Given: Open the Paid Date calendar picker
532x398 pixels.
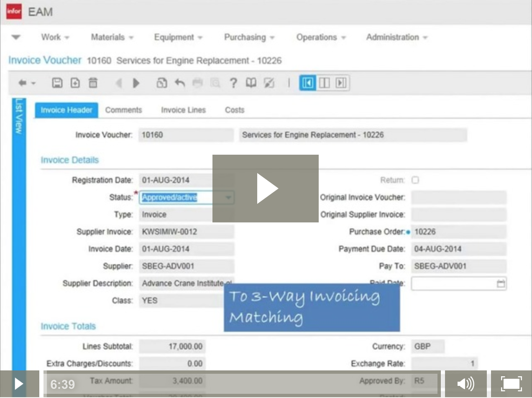Looking at the screenshot, I should pyautogui.click(x=501, y=284).
